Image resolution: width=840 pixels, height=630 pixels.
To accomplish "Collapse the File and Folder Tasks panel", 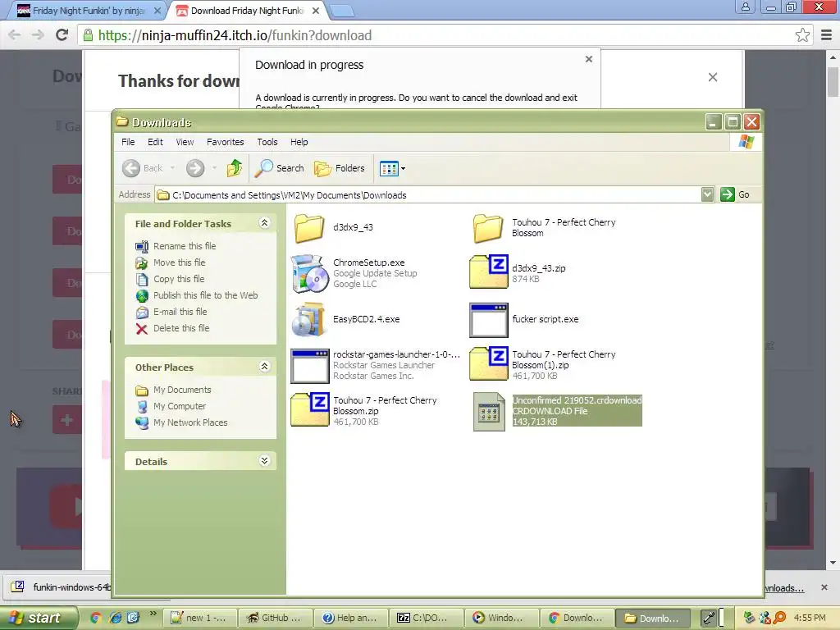I will coord(265,223).
